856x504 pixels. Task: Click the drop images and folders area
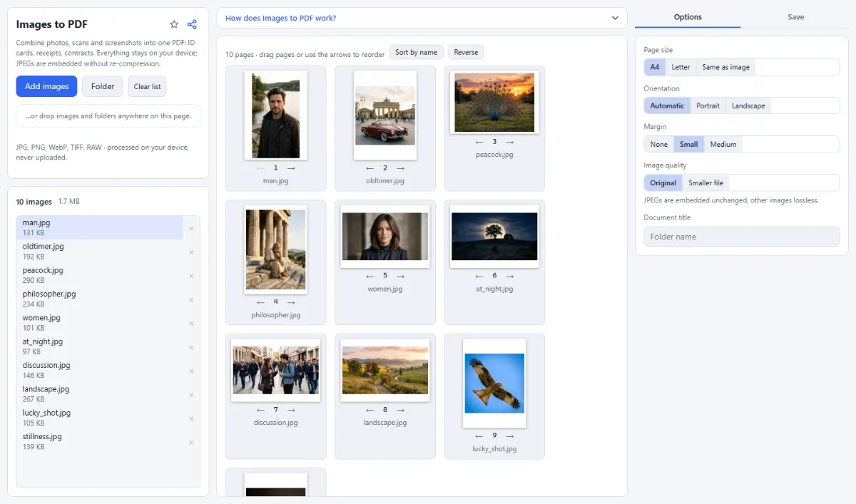pyautogui.click(x=108, y=116)
